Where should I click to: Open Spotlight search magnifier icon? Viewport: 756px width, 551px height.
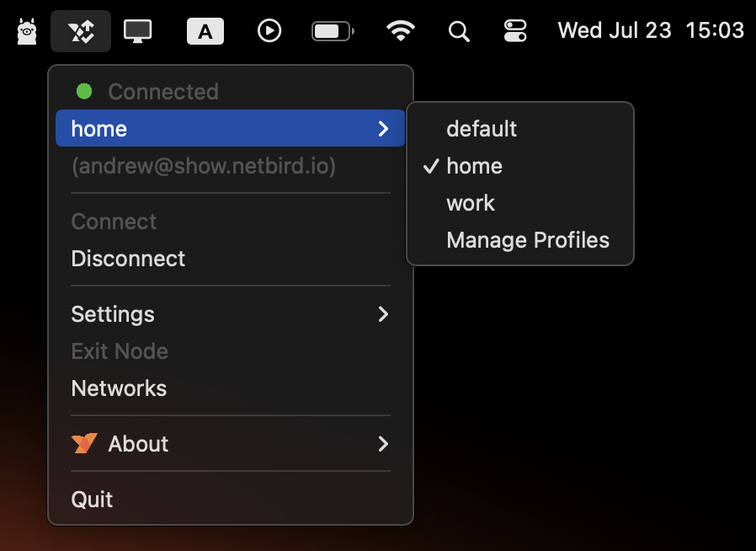[x=459, y=30]
